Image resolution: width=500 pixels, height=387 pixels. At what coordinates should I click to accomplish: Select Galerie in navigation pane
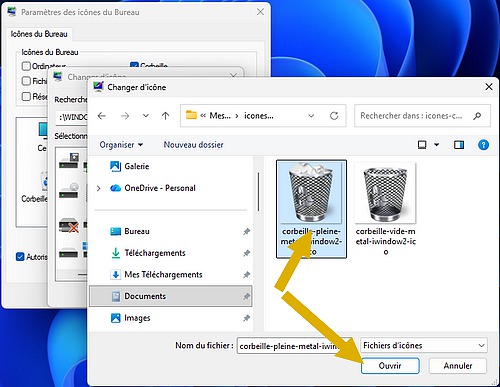pos(137,166)
